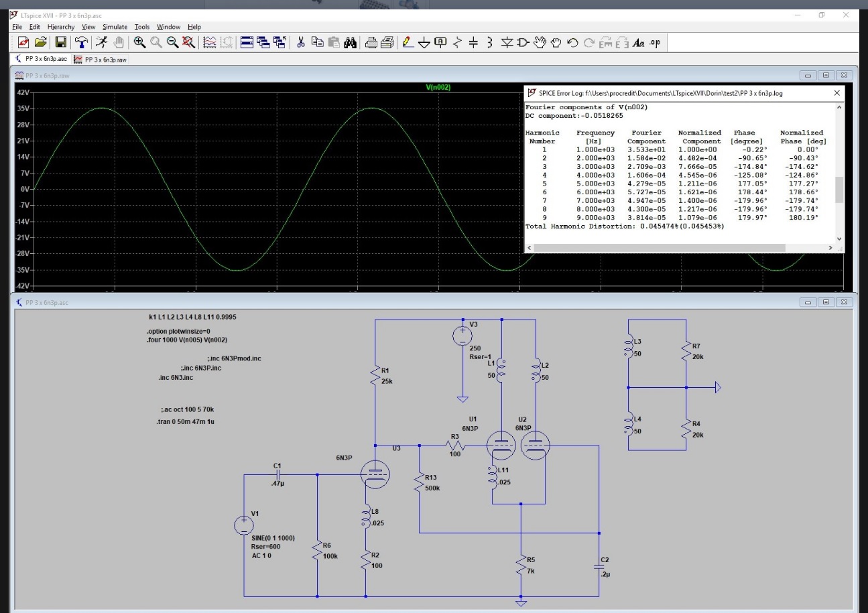Image resolution: width=868 pixels, height=613 pixels.
Task: Open the Hierarchy menu
Action: coord(61,27)
